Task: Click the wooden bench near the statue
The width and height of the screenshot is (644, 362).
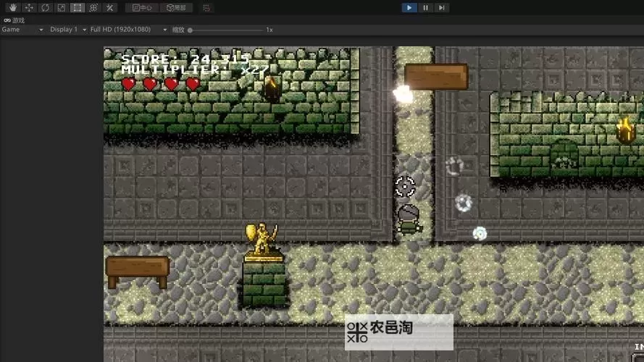Action: (137, 271)
